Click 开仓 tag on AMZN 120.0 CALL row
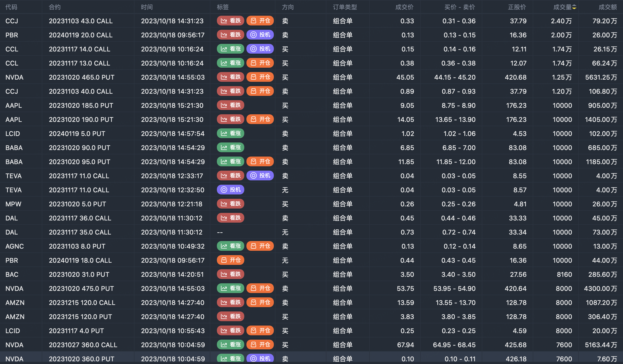 click(260, 303)
